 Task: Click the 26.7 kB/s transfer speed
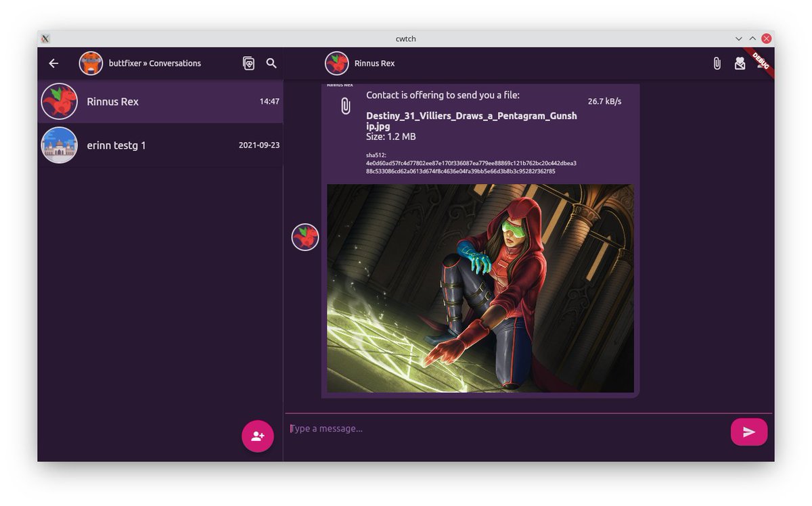click(604, 101)
